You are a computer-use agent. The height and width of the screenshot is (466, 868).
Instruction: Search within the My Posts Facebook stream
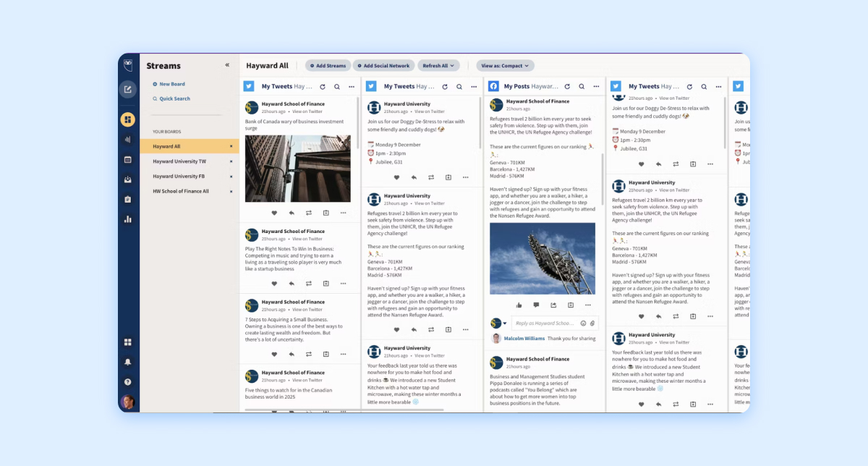tap(581, 86)
